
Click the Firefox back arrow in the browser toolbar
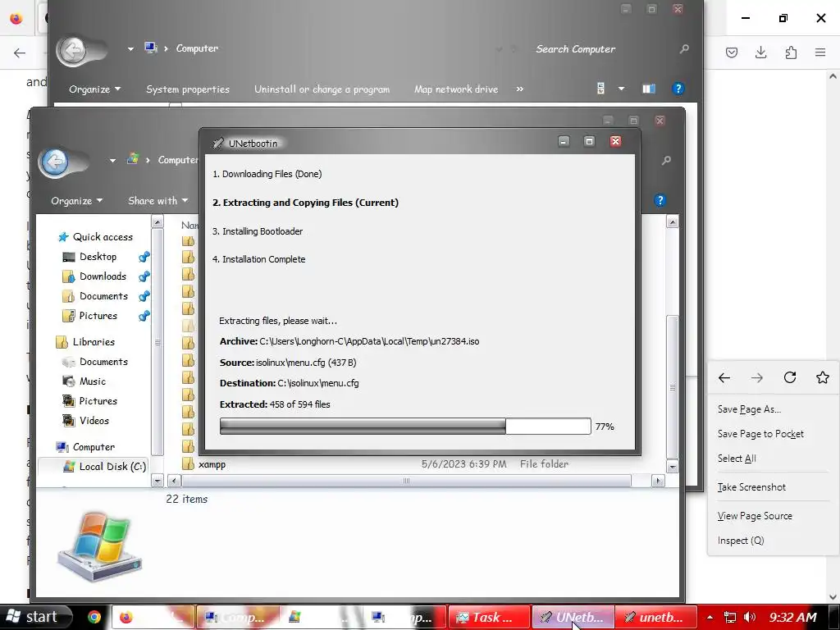click(x=20, y=52)
